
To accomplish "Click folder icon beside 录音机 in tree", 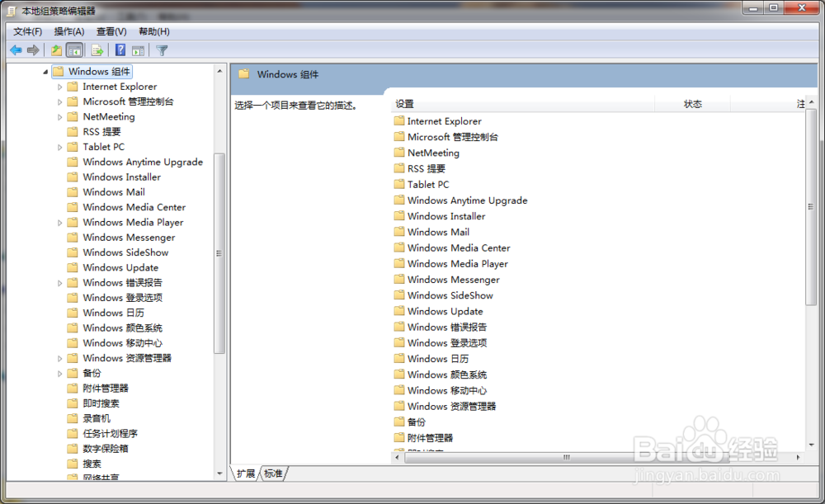I will (x=73, y=419).
